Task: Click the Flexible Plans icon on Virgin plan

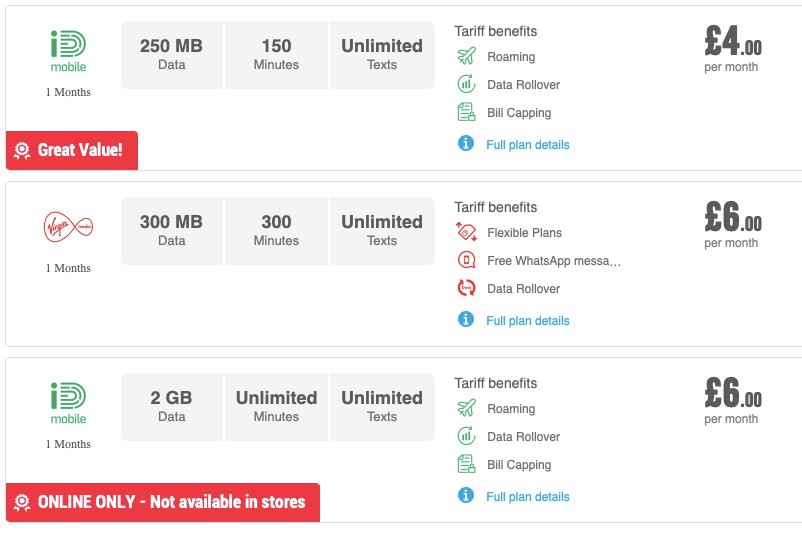Action: (465, 233)
